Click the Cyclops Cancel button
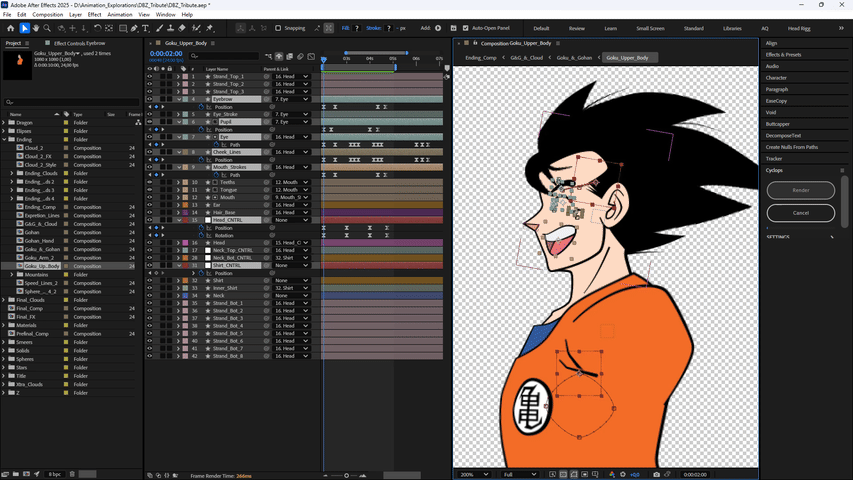Viewport: 853px width, 480px height. click(800, 213)
